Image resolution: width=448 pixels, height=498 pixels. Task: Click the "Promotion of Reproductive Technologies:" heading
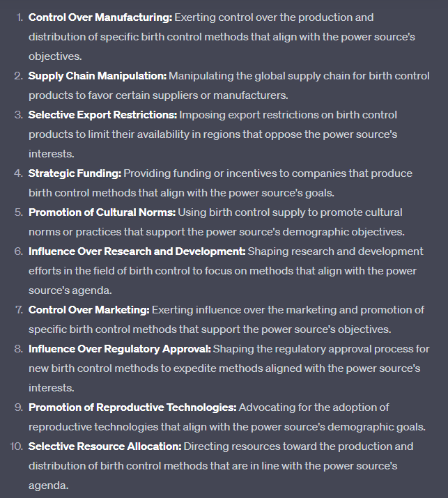click(x=132, y=407)
